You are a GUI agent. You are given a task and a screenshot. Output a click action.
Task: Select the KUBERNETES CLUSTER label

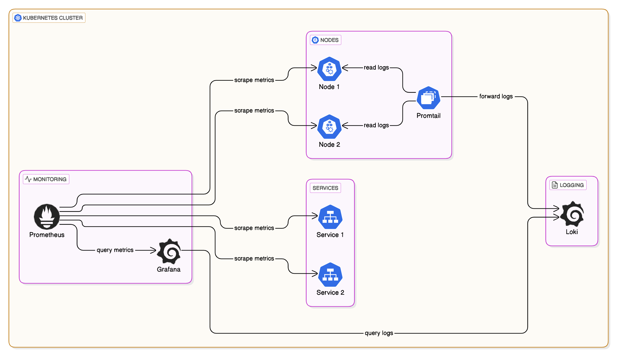53,18
